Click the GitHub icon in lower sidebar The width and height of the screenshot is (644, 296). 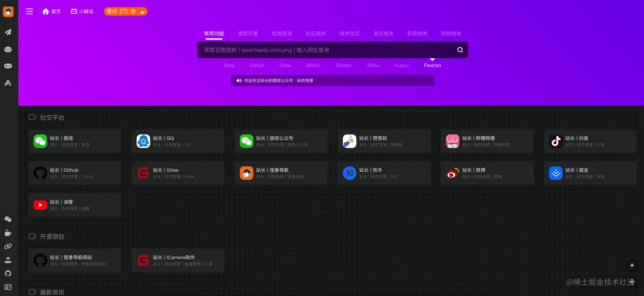point(8,273)
